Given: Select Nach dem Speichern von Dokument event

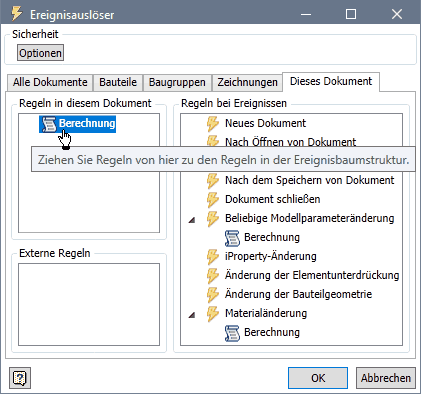Looking at the screenshot, I should click(x=310, y=180).
